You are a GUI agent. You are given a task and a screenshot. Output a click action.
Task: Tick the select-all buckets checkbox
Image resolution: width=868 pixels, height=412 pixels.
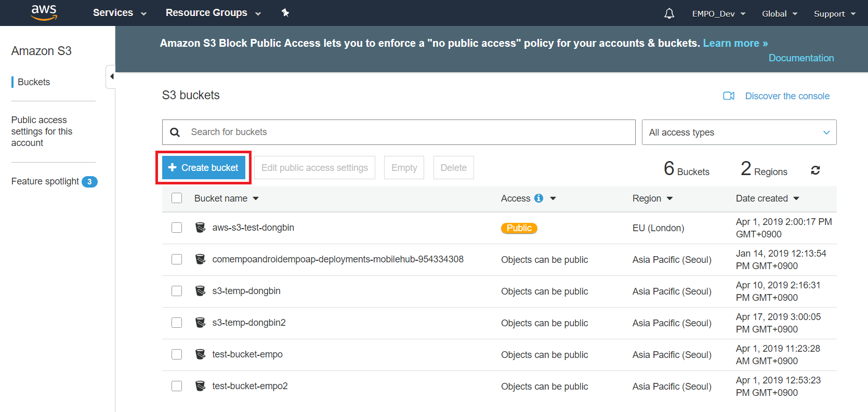click(177, 198)
